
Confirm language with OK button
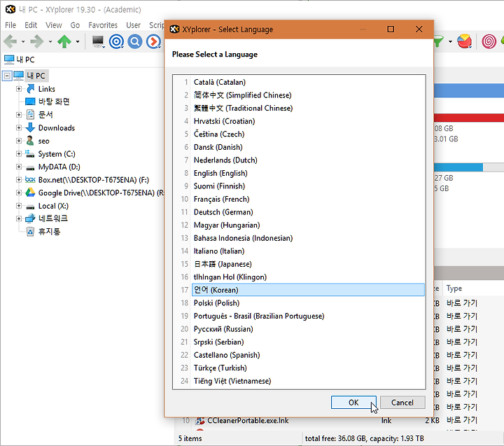pos(353,403)
